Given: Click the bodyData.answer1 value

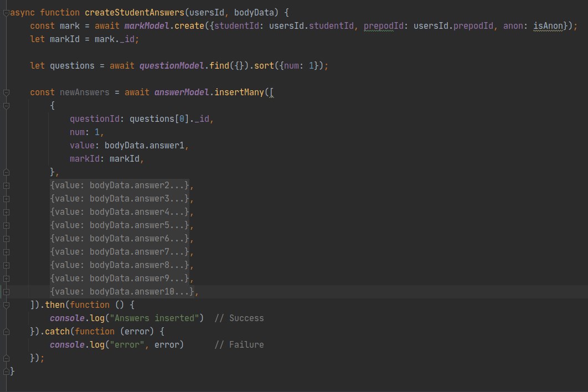Looking at the screenshot, I should pyautogui.click(x=145, y=146).
